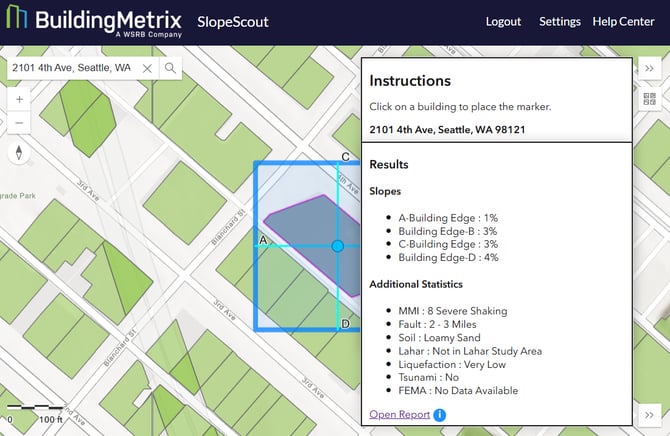Click "Lahar : Not in Lahar Study Area"
This screenshot has height=436, width=670.
coord(470,351)
